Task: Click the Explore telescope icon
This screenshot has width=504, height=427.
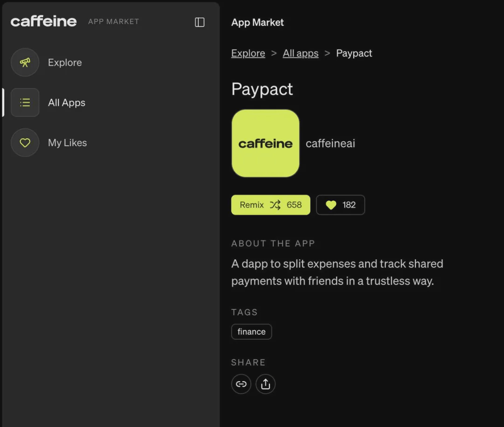Action: (25, 62)
